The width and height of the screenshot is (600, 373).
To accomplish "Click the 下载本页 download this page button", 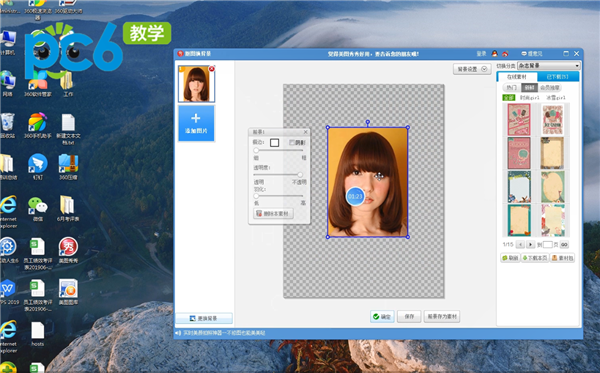I will click(x=535, y=258).
